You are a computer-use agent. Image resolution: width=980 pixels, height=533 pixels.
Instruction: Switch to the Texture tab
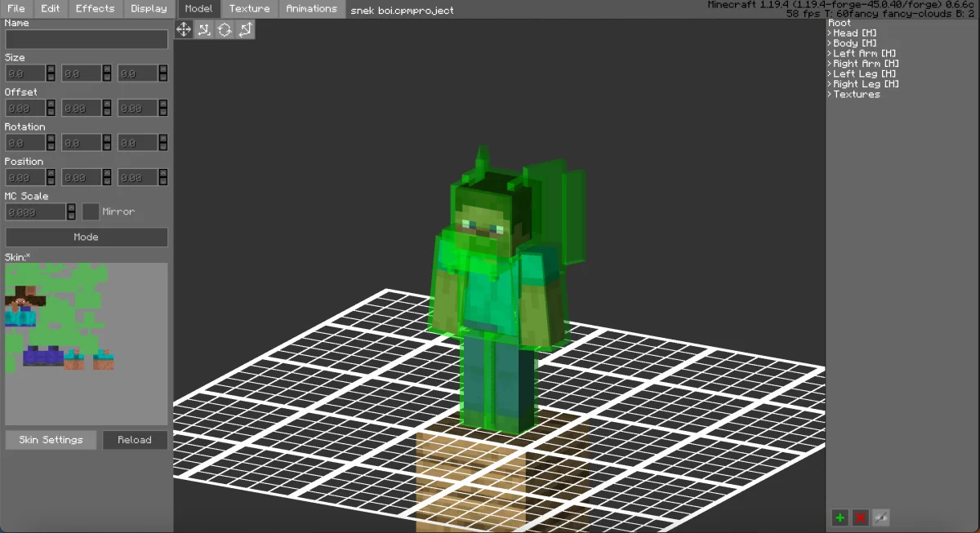pos(249,9)
